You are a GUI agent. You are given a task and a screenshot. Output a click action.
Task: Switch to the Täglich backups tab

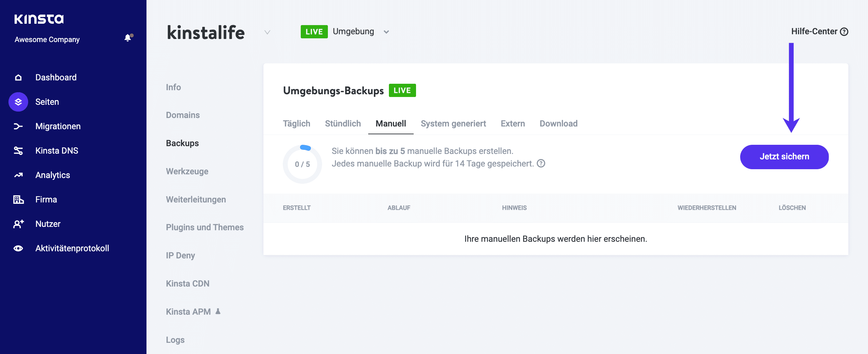coord(296,123)
